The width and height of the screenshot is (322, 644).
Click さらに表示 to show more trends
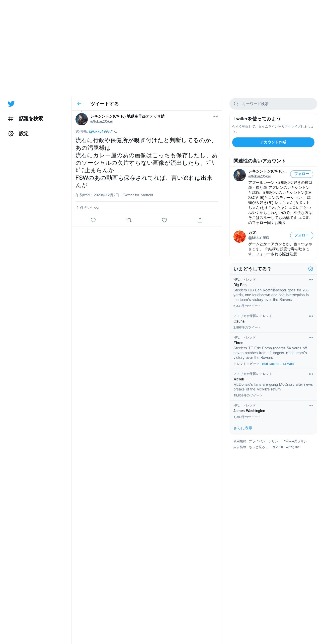[x=243, y=428]
